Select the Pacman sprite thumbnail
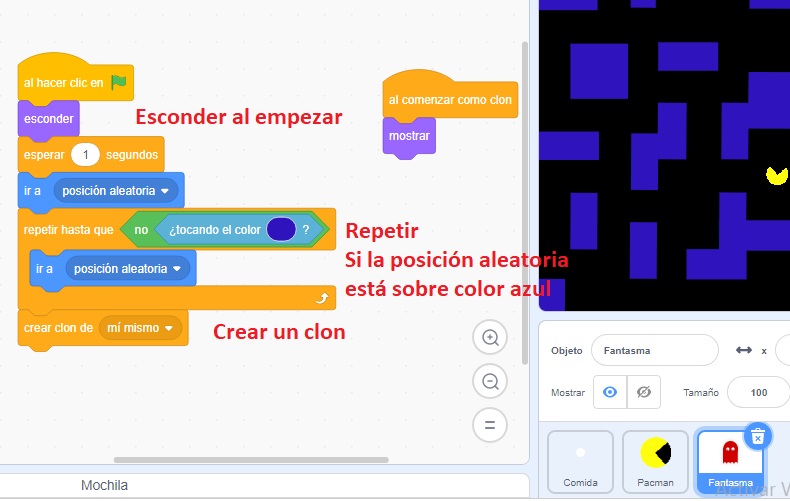This screenshot has width=790, height=501. click(x=655, y=460)
